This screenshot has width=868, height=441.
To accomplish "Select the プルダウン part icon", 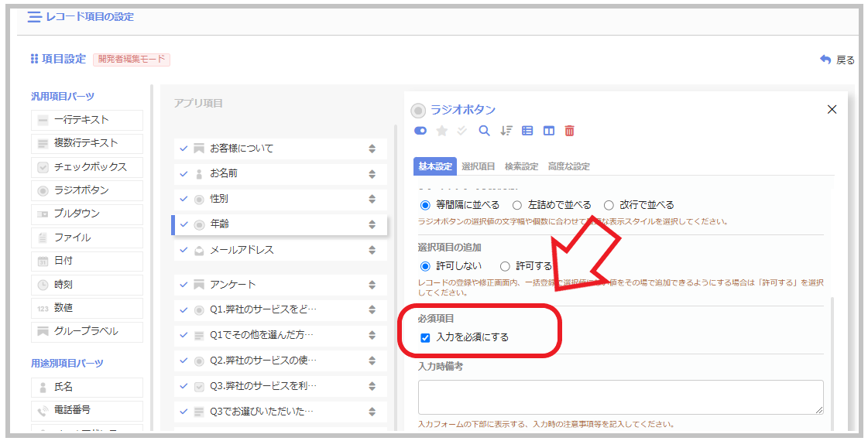I will click(x=43, y=214).
